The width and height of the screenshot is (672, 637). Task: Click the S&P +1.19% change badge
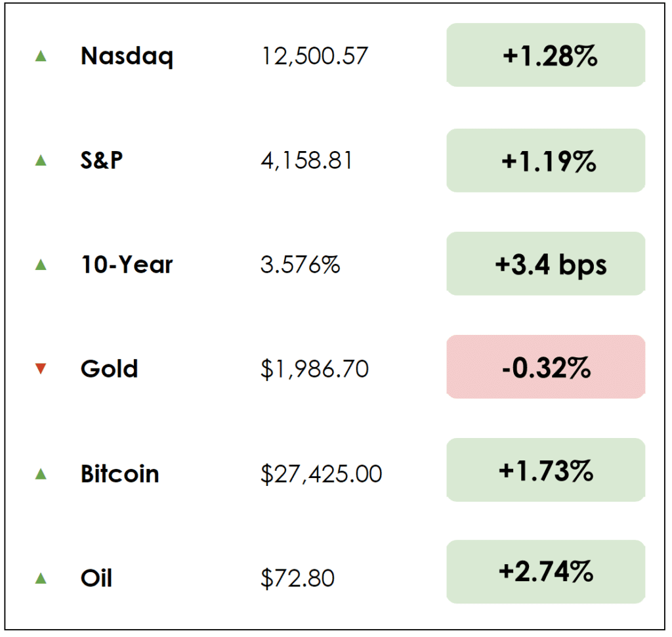[546, 160]
